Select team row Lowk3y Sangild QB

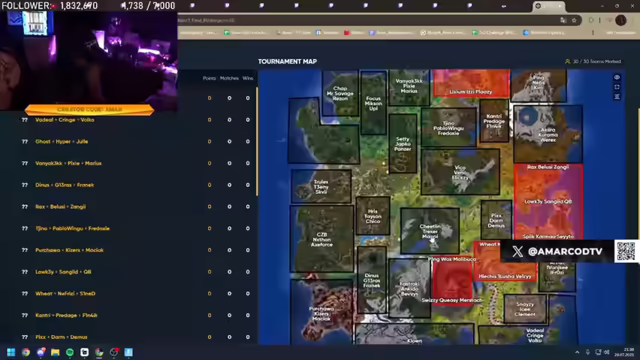tap(139, 272)
